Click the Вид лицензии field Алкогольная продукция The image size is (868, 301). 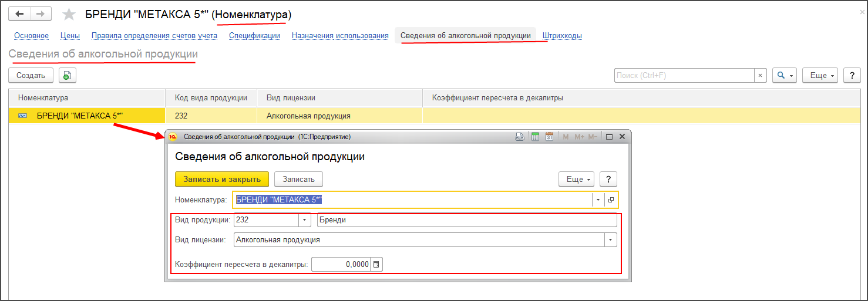point(419,240)
